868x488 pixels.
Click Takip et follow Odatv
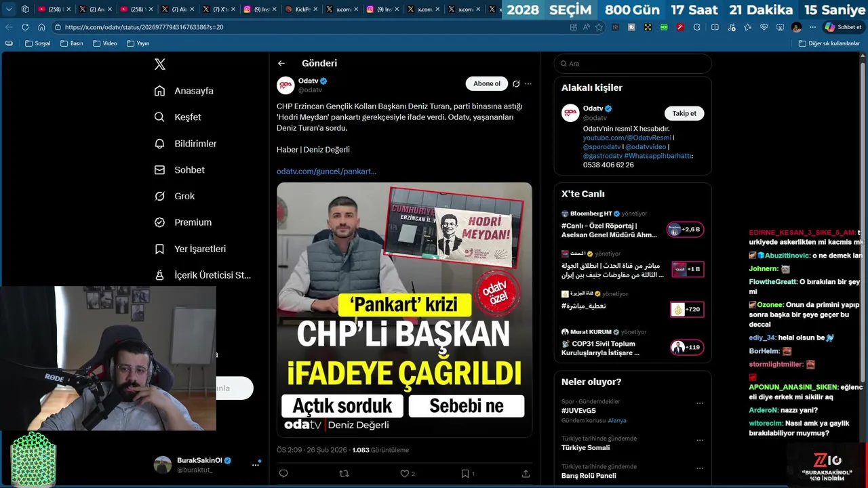(684, 113)
